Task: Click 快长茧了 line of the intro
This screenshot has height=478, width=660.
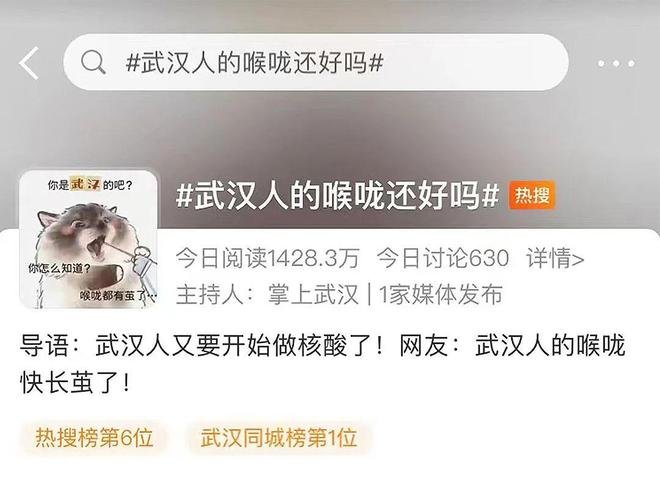Action: (75, 382)
